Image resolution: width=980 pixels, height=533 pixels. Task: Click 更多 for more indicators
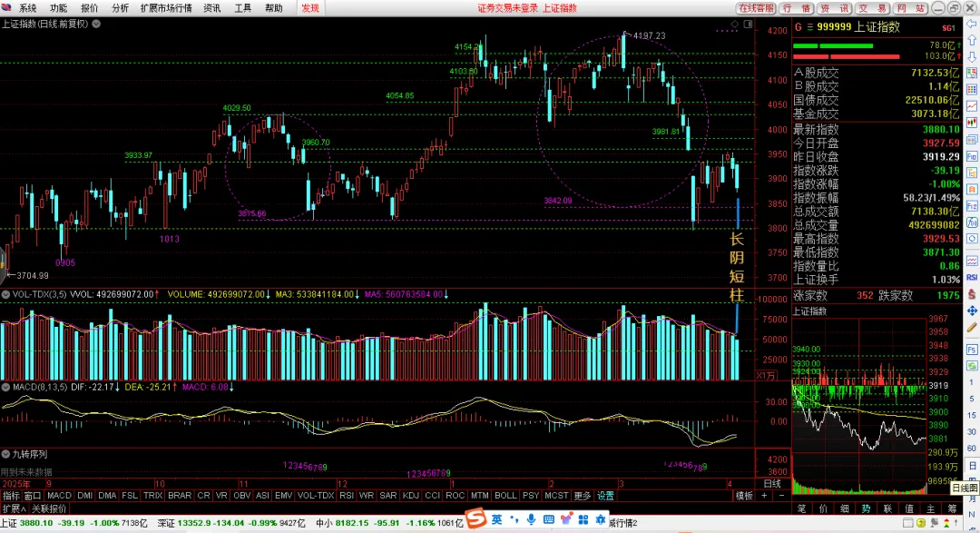[x=582, y=496]
